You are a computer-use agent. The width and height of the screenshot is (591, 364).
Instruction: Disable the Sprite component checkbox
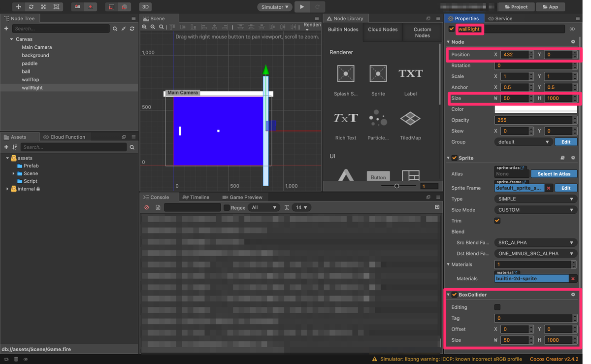point(455,158)
